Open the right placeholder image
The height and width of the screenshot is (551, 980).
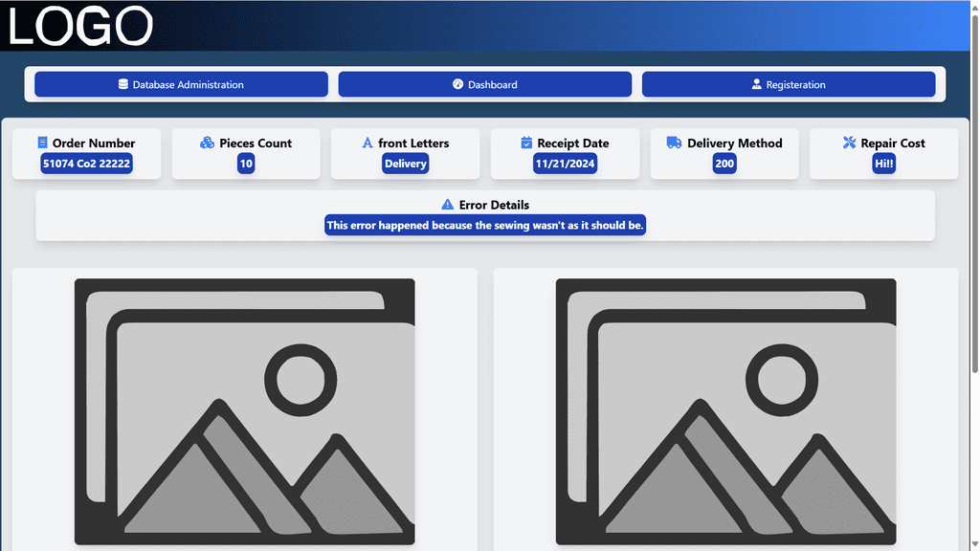(x=725, y=411)
